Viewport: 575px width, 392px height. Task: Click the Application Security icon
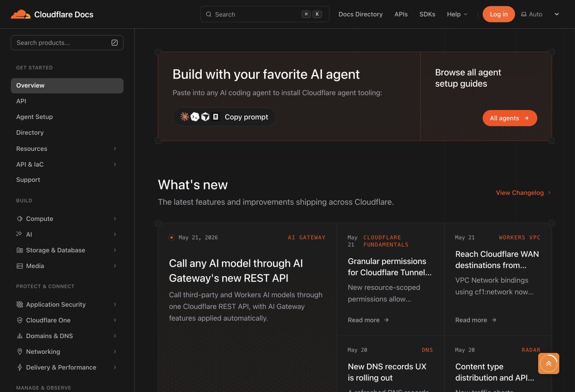(20, 304)
